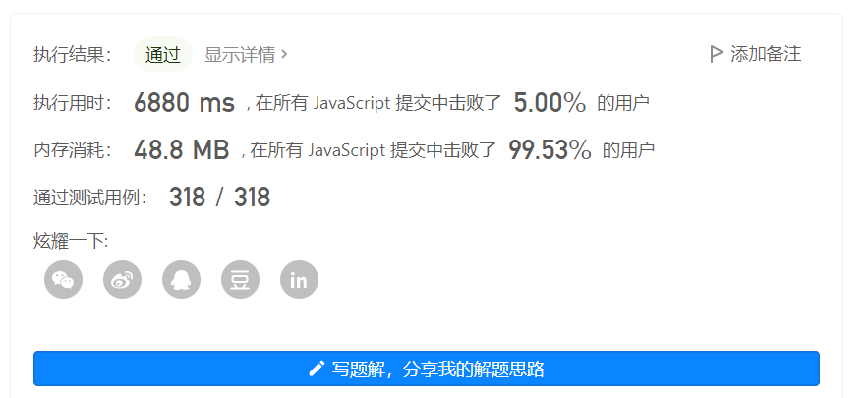The height and width of the screenshot is (398, 868).
Task: Click the 6880 ms runtime value
Action: pyautogui.click(x=185, y=103)
